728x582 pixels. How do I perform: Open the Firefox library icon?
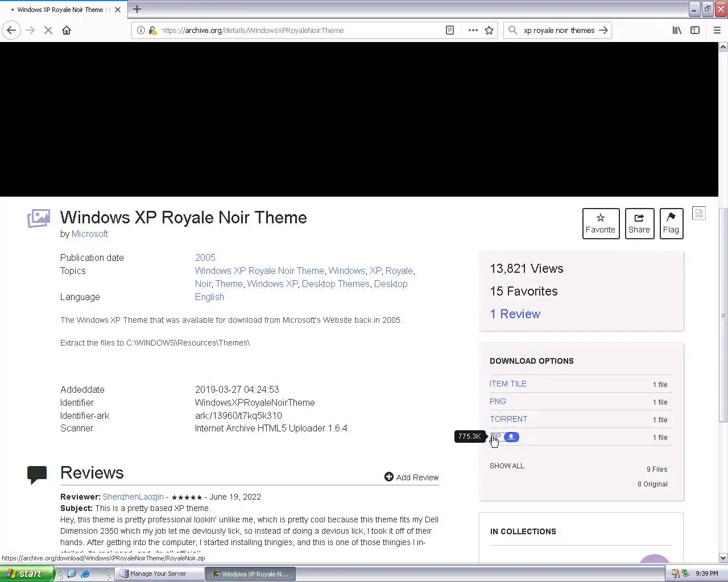click(677, 30)
